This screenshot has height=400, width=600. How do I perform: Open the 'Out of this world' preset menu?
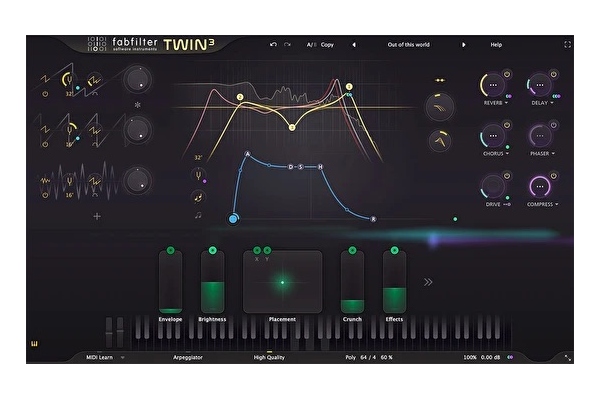coord(408,45)
